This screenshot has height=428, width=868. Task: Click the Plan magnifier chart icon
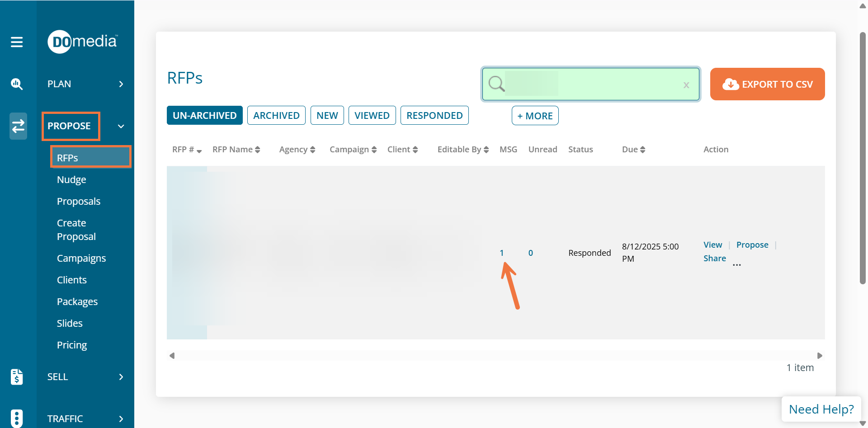coord(17,84)
